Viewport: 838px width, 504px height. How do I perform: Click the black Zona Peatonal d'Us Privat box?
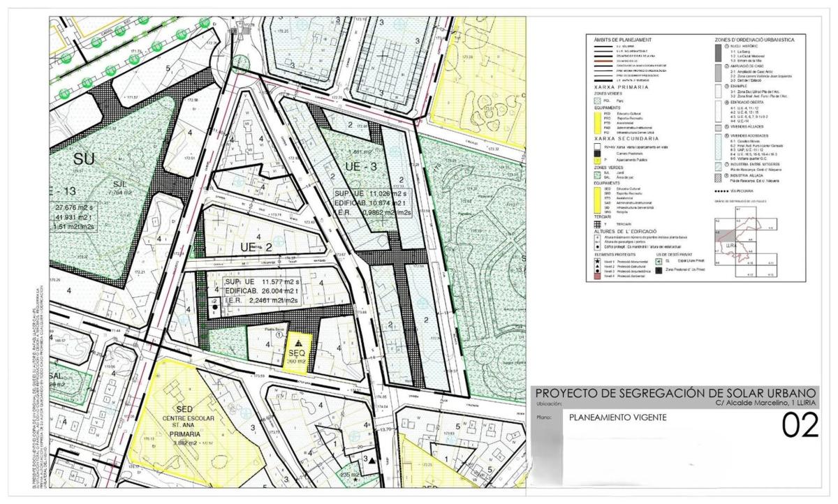tap(659, 269)
